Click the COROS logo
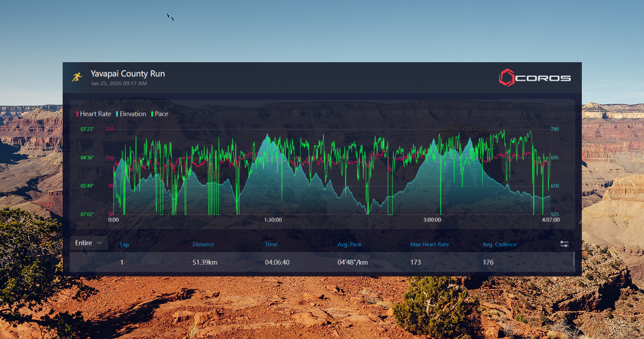Viewport: 644px width, 339px height. 534,77
